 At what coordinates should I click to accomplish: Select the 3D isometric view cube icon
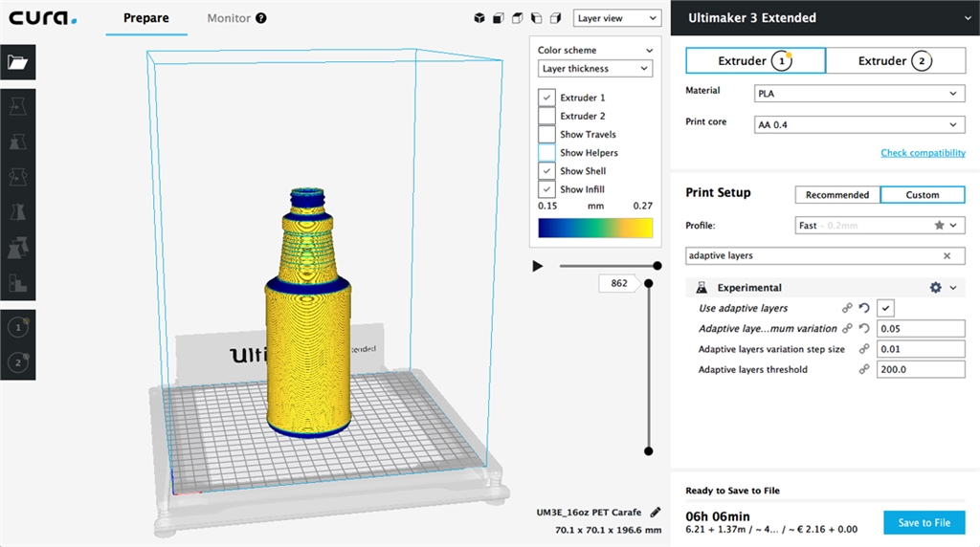coord(479,18)
